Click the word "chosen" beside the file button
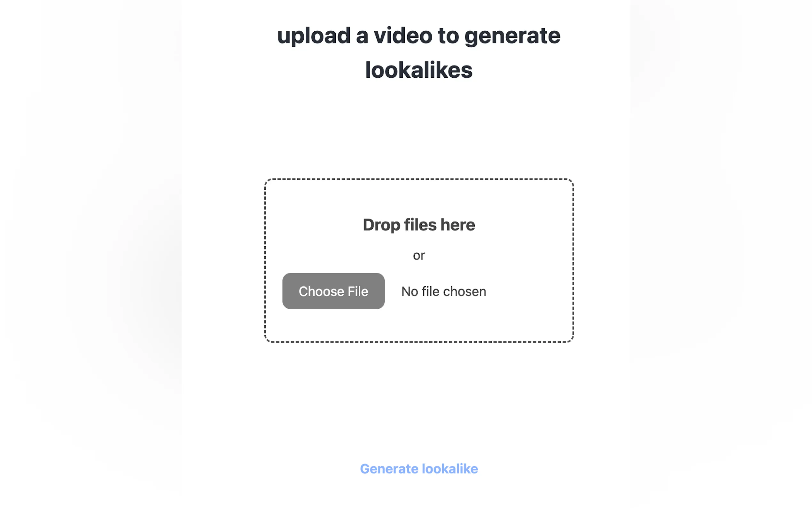Screen dimensions: 812x508 pyautogui.click(x=465, y=291)
